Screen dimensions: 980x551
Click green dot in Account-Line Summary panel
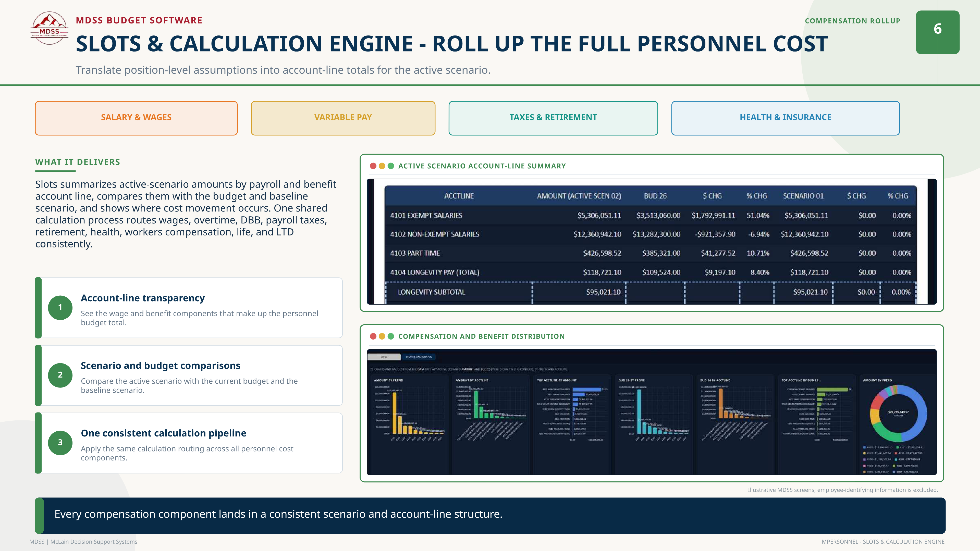coord(391,166)
